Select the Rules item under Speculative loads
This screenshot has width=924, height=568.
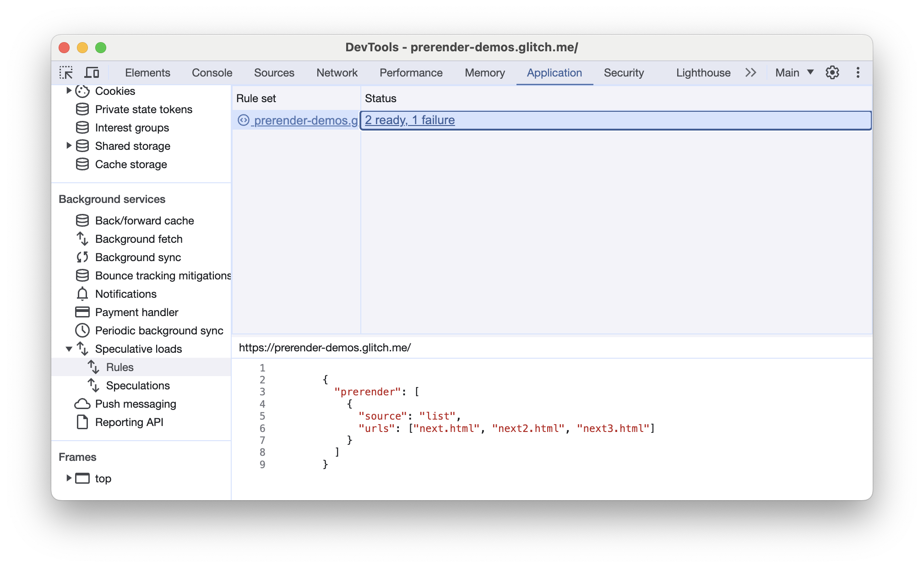pos(120,366)
